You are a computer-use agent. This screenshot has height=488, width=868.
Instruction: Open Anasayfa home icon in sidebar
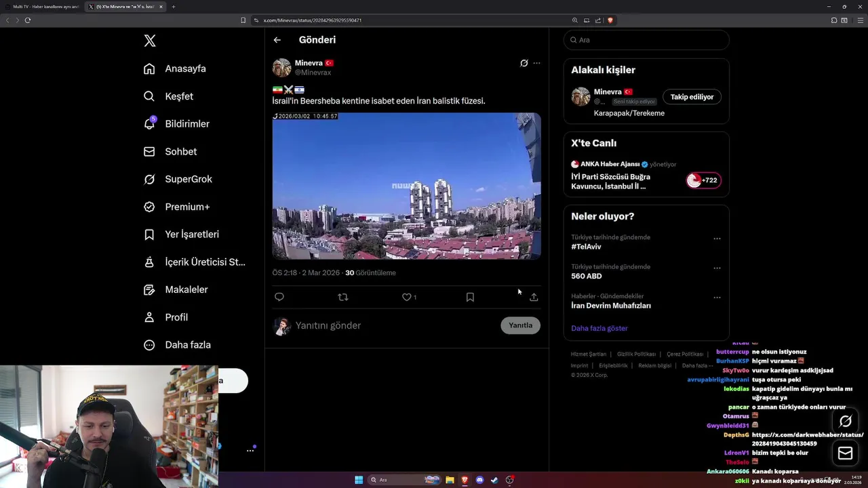point(149,68)
